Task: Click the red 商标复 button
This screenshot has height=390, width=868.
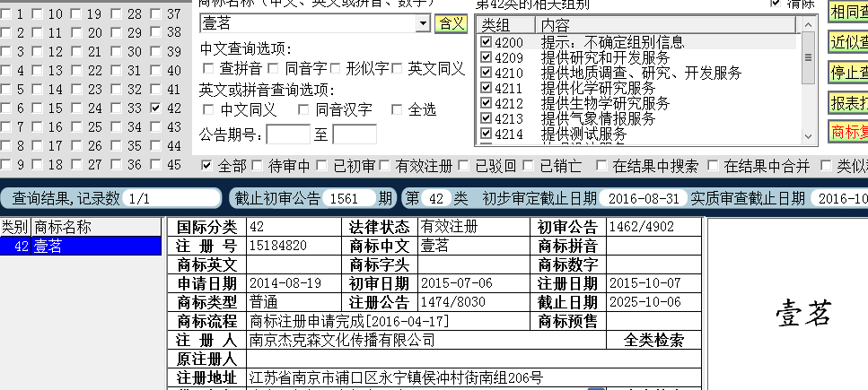Action: coord(848,132)
